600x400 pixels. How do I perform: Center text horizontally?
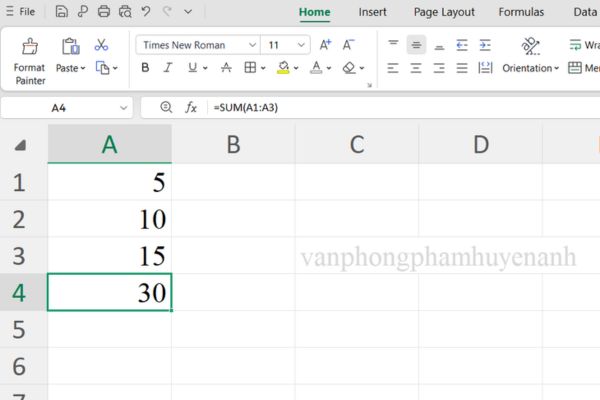coord(416,68)
